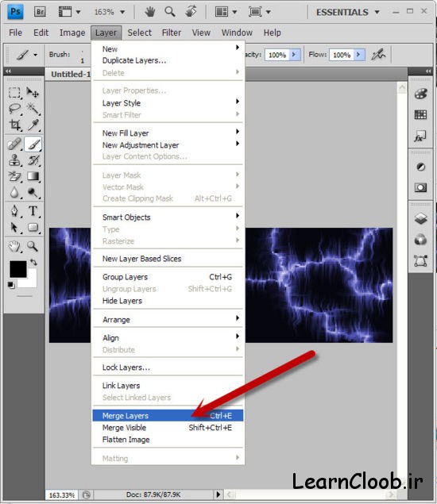Select the Blur tool
Screen dimensions: 437x504
(14, 192)
